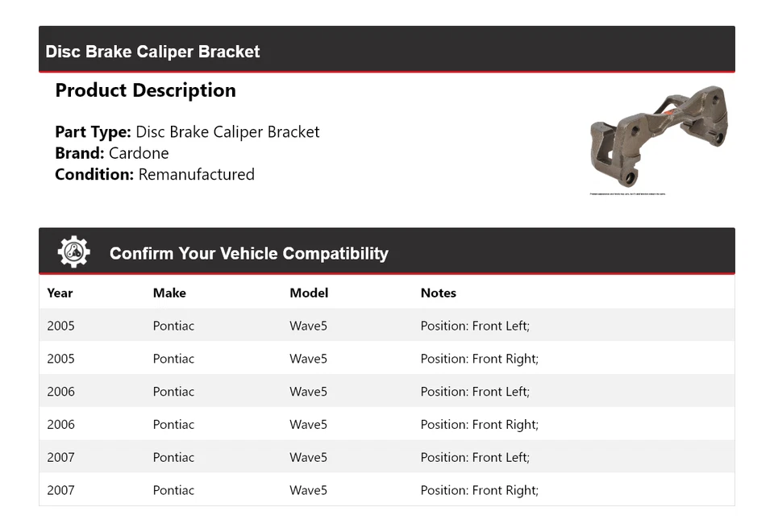Click year 2005 in the Front Left row
Viewport: 774px width, 532px height.
[x=60, y=326]
